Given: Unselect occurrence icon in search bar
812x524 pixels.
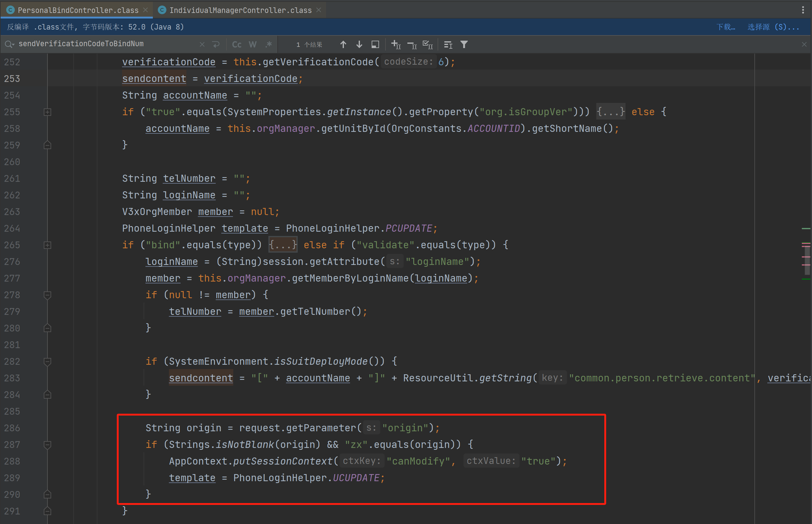Looking at the screenshot, I should click(412, 45).
